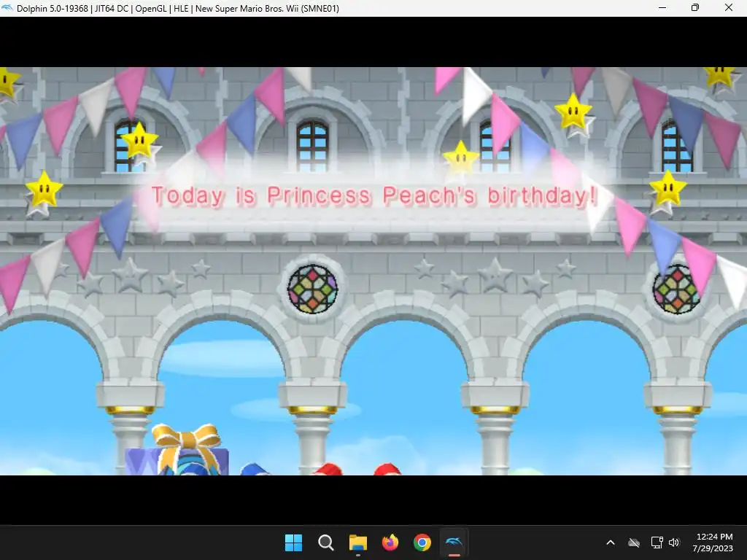
Task: Open taskbar Search
Action: (x=326, y=542)
